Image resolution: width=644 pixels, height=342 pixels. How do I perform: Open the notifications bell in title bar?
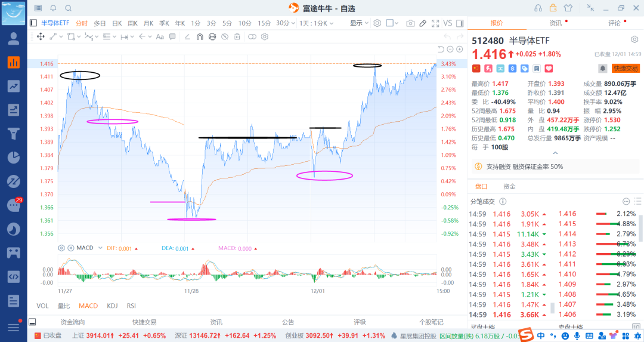coord(54,8)
